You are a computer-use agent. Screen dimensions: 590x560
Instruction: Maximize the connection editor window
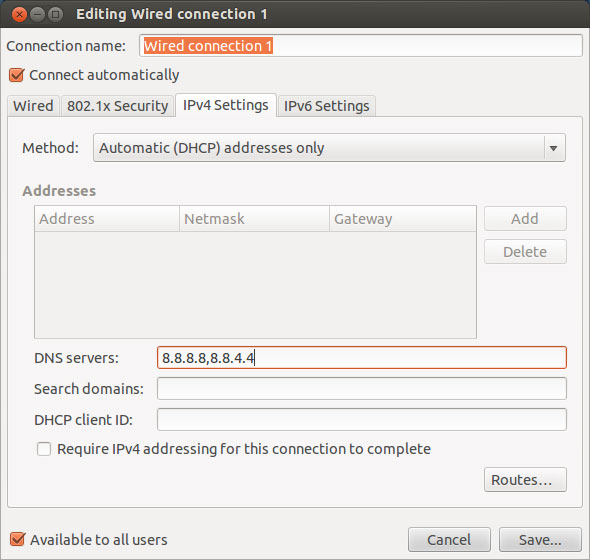pos(56,15)
